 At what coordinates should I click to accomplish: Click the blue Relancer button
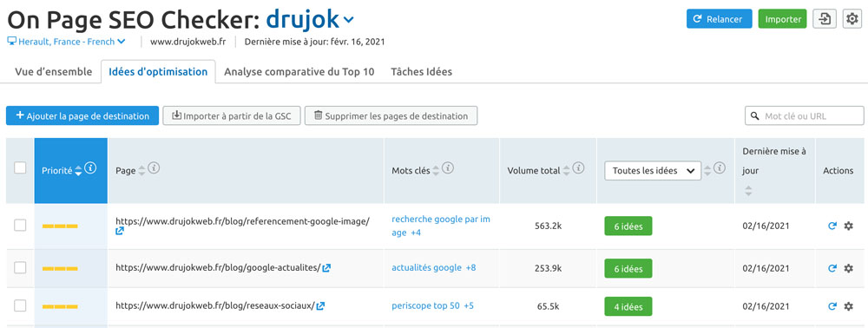[x=719, y=19]
